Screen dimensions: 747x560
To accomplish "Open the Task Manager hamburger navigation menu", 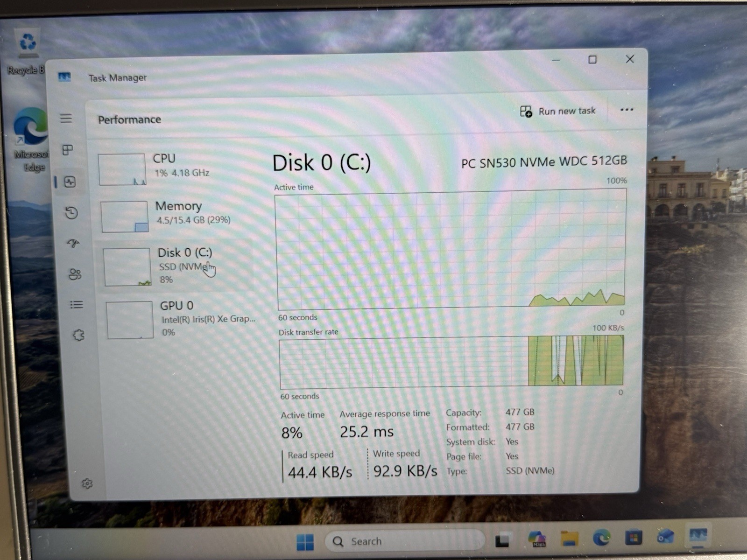I will 66,118.
